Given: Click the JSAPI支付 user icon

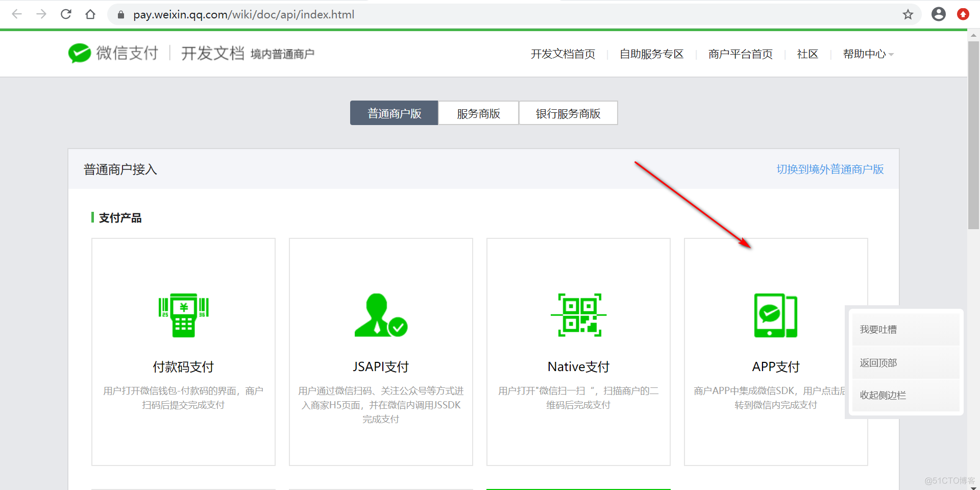Looking at the screenshot, I should point(381,315).
